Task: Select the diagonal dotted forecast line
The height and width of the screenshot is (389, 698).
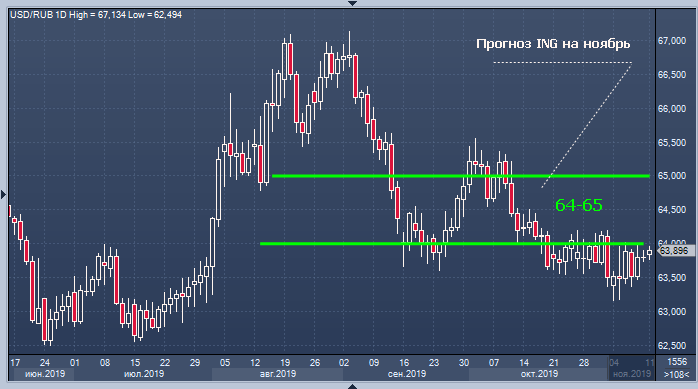Action: (x=587, y=126)
